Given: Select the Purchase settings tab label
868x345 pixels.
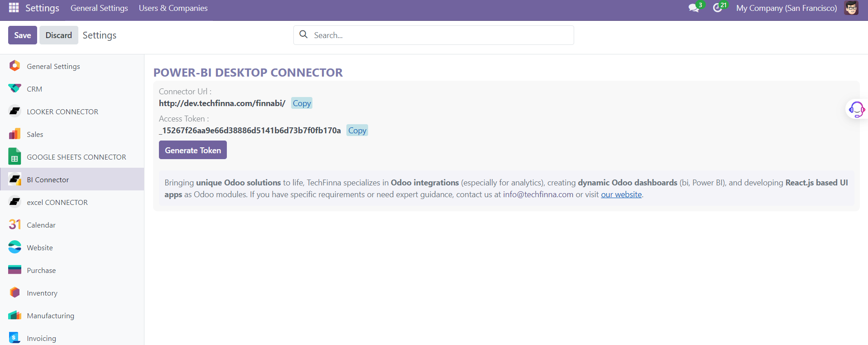Looking at the screenshot, I should click(41, 270).
